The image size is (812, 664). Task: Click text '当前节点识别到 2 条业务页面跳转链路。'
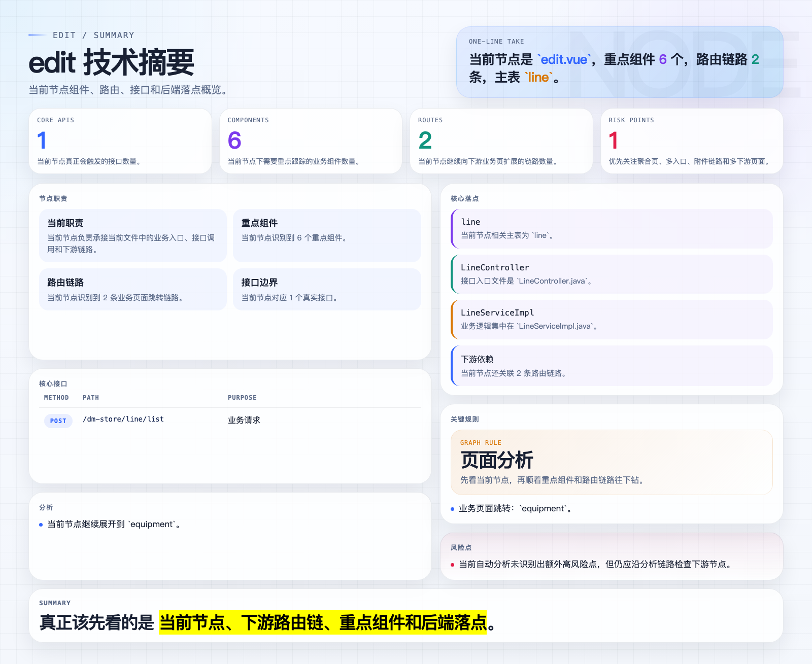pos(116,298)
